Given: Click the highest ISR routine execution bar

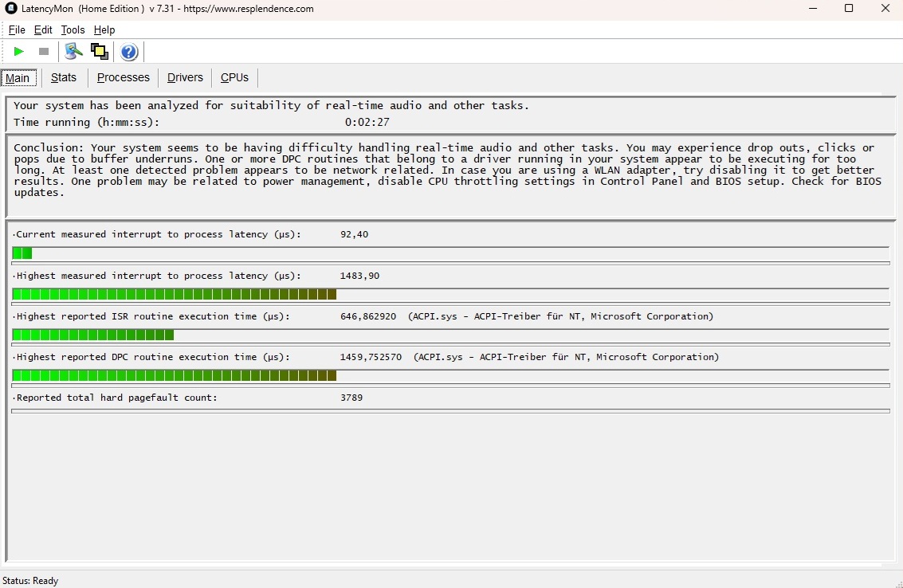Looking at the screenshot, I should [x=93, y=335].
